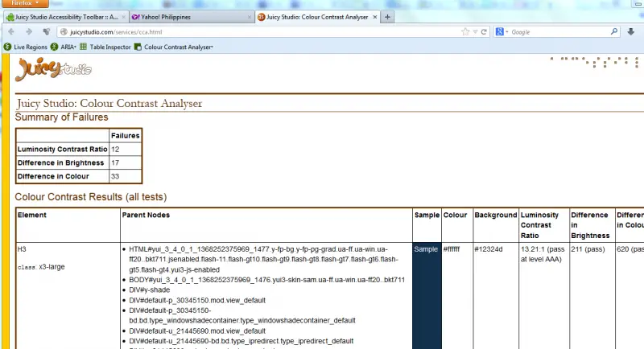Screen dimensions: 644x349
Task: Click the Colour Contrast Results heading
Action: (91, 197)
